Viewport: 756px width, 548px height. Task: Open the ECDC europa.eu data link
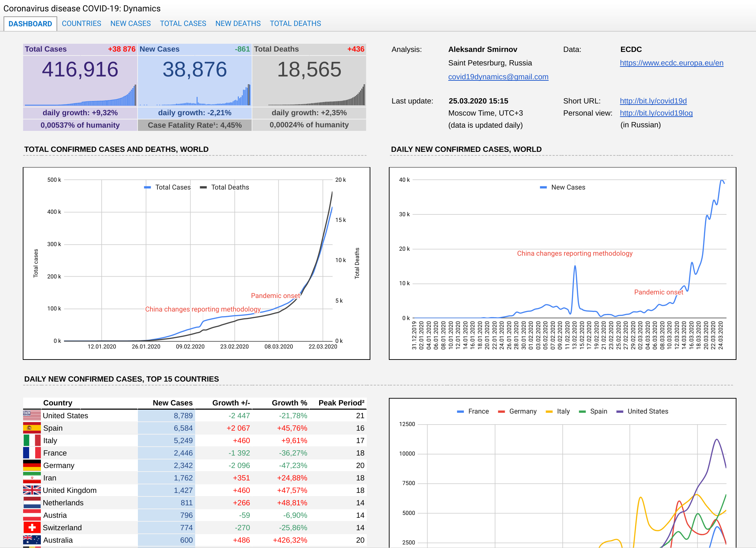pos(671,63)
